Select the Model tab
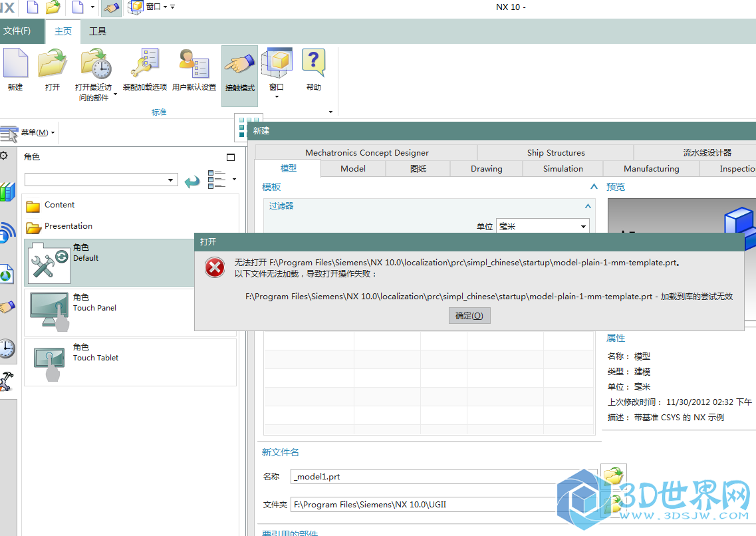The height and width of the screenshot is (536, 756). coord(353,169)
